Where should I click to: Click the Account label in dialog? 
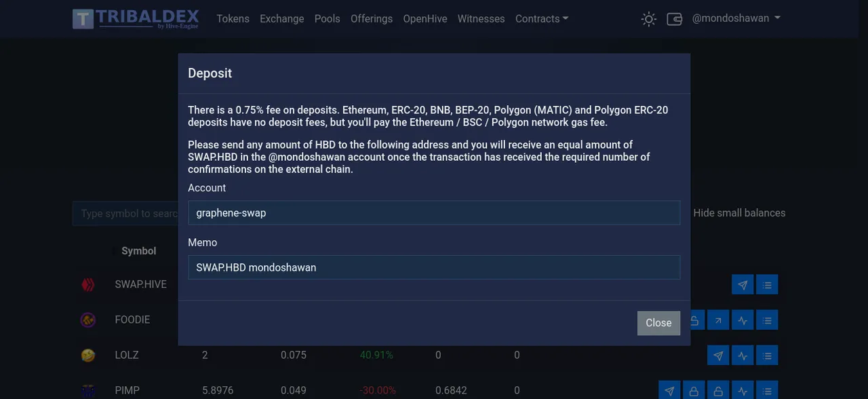pos(207,188)
